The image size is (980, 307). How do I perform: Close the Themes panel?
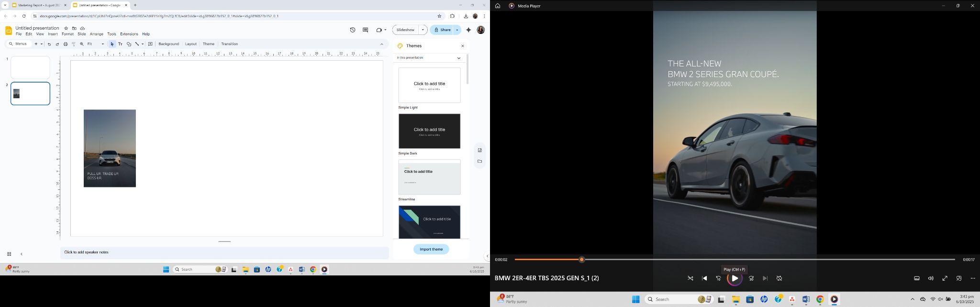click(x=462, y=46)
